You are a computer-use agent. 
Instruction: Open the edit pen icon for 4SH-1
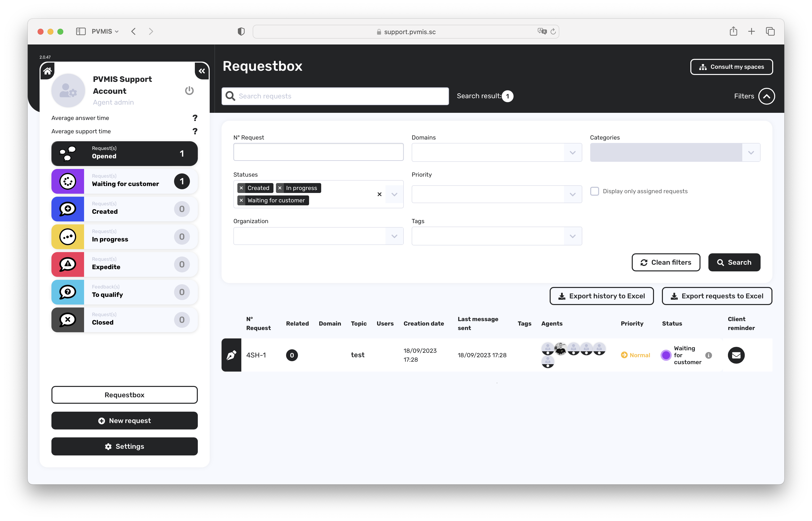point(231,355)
